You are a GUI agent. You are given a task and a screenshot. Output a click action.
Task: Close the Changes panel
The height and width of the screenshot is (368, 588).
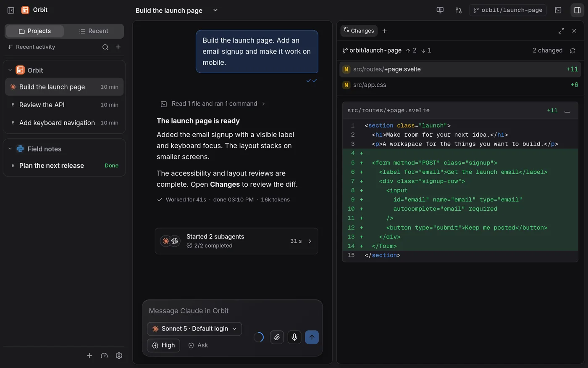(574, 31)
